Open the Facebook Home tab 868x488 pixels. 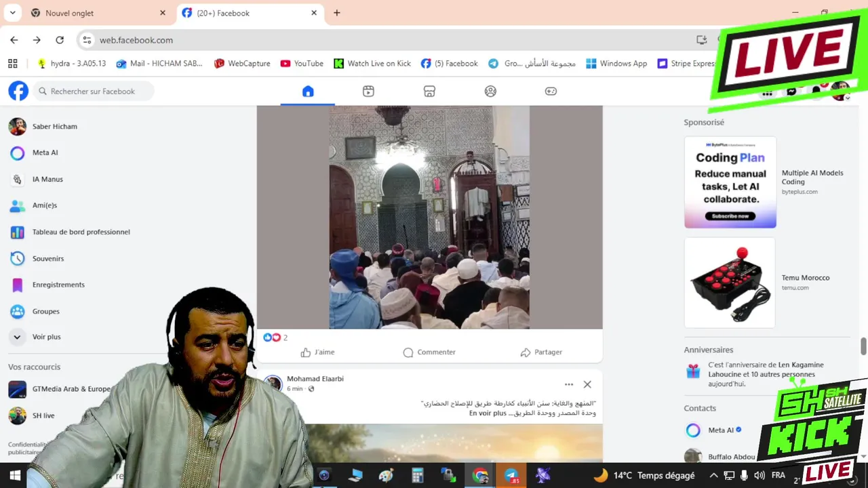tap(308, 91)
